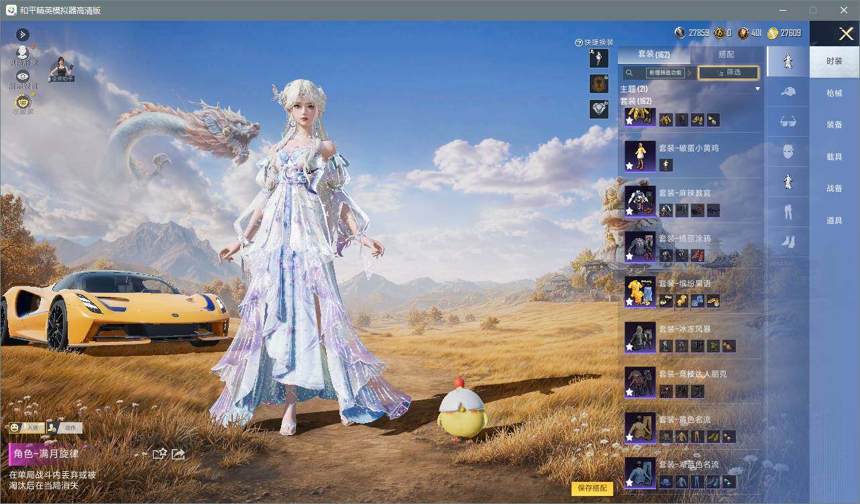Toggle favorite star on 冰冻风暴 outfit
The height and width of the screenshot is (504, 860).
click(x=630, y=346)
